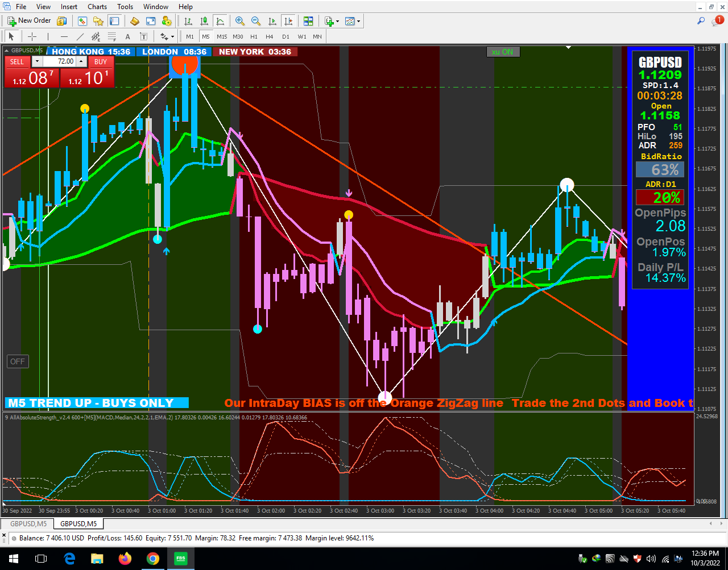Open the Tools menu
This screenshot has height=570, width=728.
(125, 7)
